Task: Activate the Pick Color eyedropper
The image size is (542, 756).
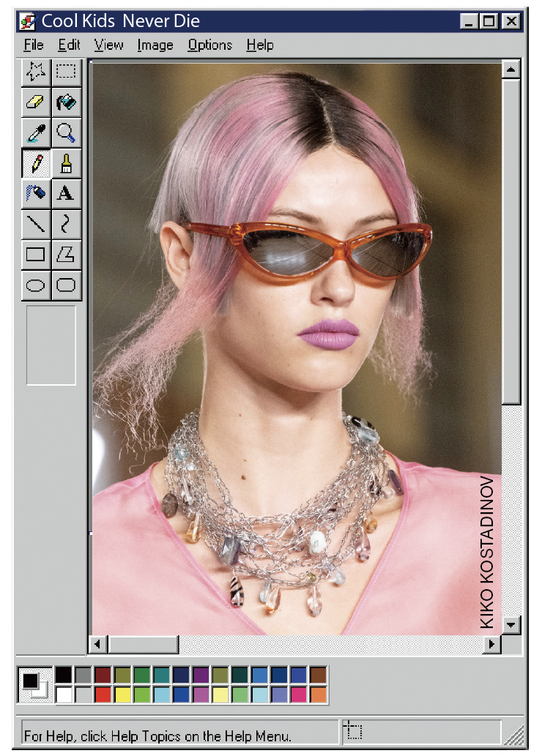Action: point(36,132)
